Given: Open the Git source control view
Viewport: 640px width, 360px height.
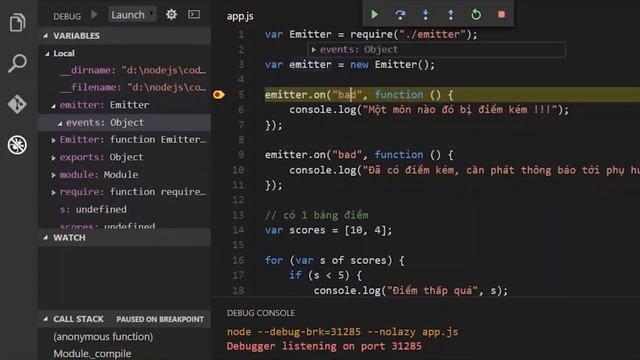Looking at the screenshot, I should click(17, 104).
